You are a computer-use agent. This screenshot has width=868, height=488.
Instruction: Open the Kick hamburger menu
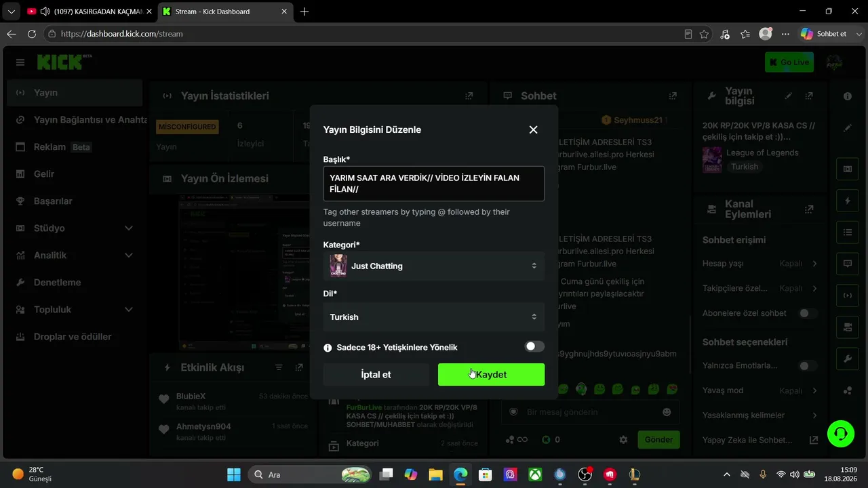tap(20, 62)
